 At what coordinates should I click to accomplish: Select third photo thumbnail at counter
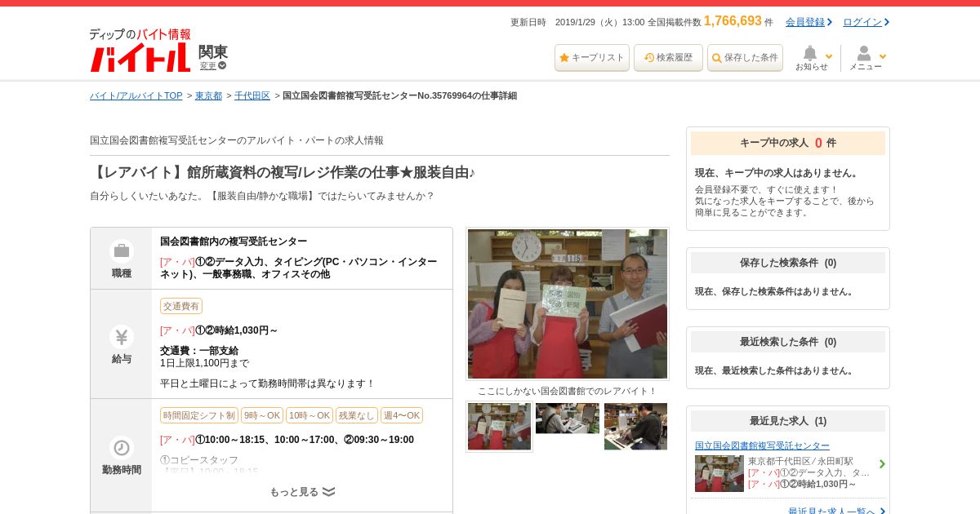pos(635,427)
